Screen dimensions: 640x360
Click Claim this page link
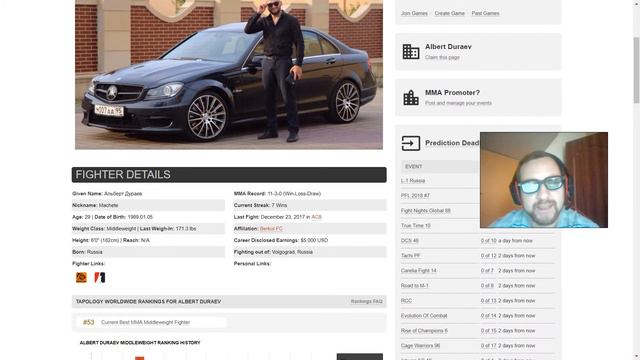pyautogui.click(x=442, y=58)
